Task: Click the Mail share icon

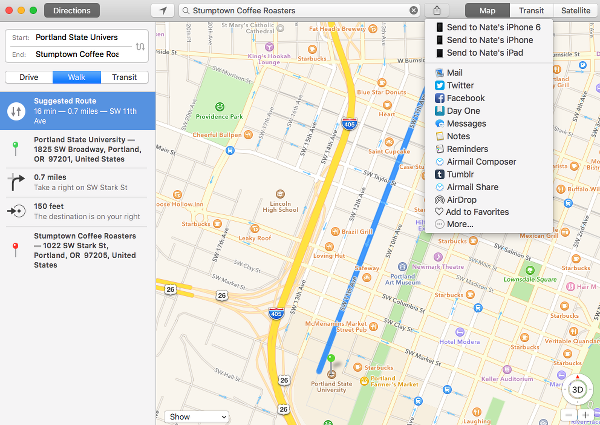Action: (440, 73)
